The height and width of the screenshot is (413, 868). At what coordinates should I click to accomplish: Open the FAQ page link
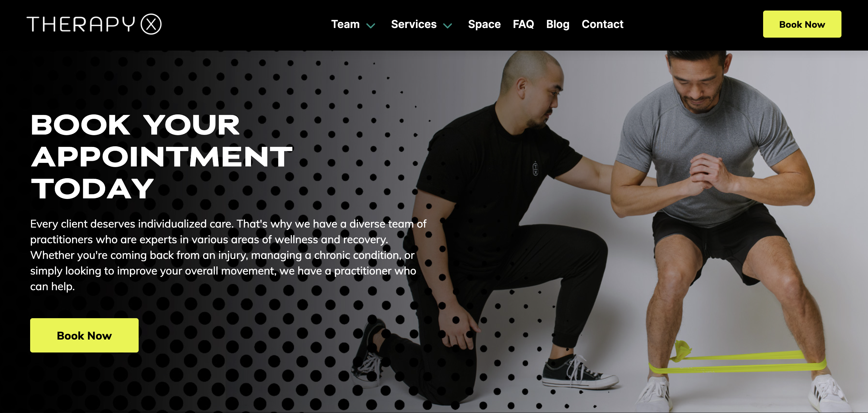click(523, 24)
